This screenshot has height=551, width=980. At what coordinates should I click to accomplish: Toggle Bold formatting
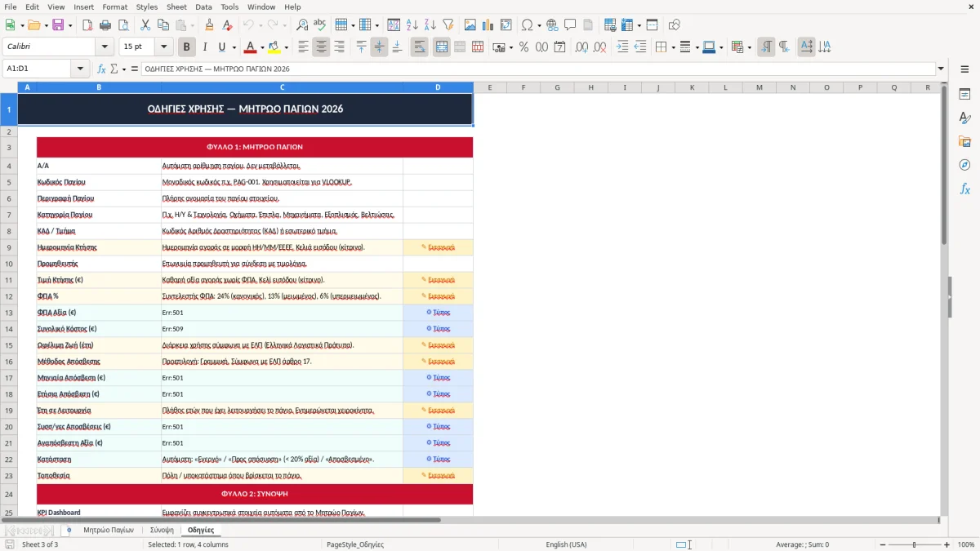tap(187, 47)
